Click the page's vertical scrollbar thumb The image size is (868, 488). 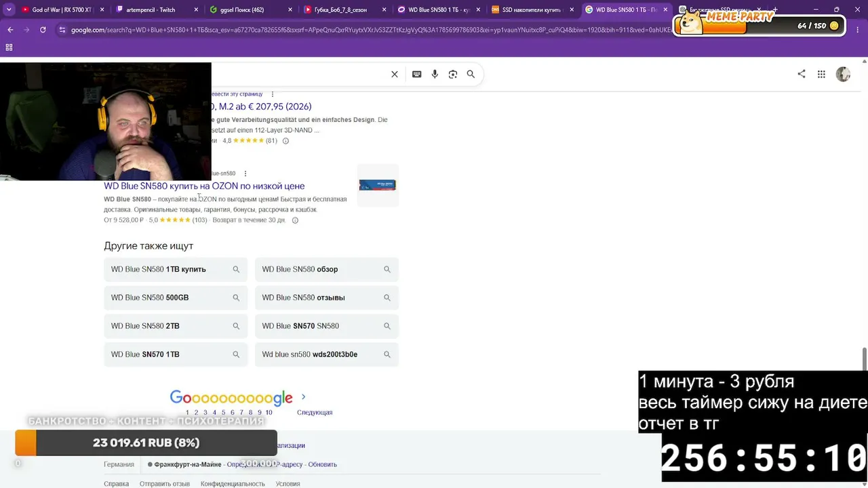[x=864, y=359]
